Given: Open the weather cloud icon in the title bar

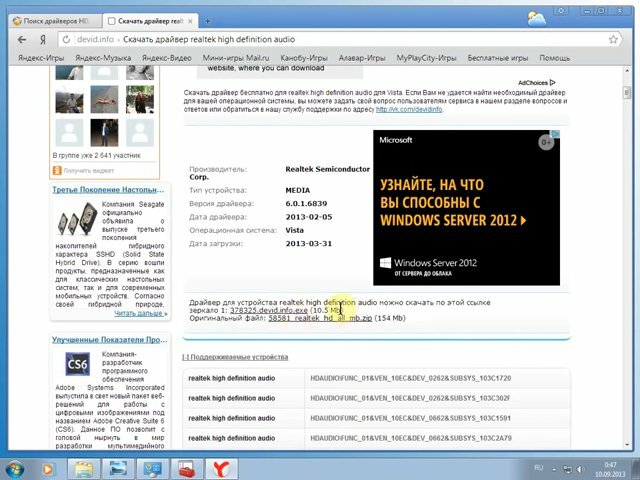Looking at the screenshot, I should (x=536, y=18).
